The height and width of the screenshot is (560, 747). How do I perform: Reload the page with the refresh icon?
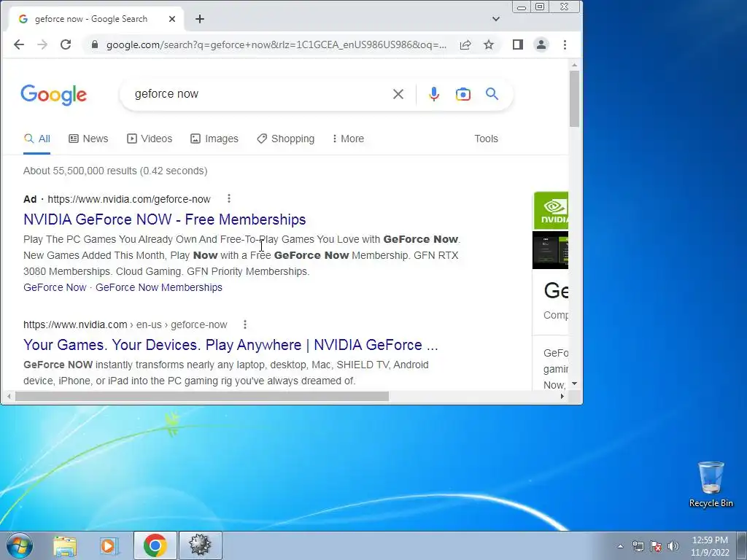66,44
